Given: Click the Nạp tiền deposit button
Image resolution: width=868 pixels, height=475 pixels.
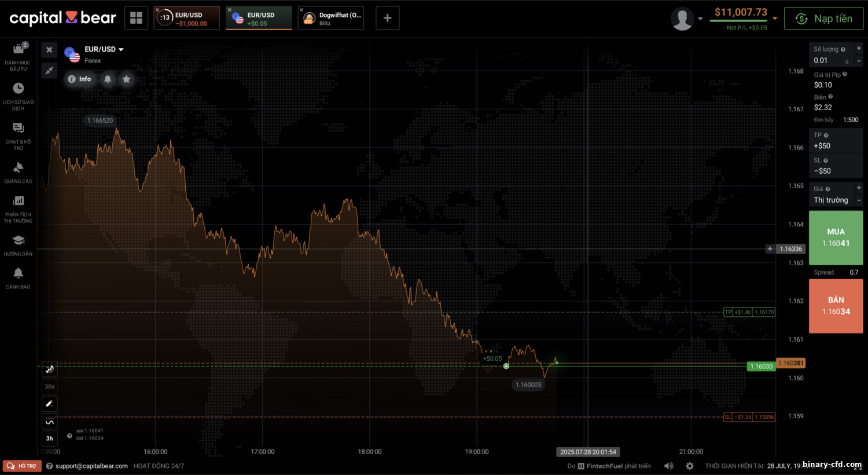Looking at the screenshot, I should (823, 19).
